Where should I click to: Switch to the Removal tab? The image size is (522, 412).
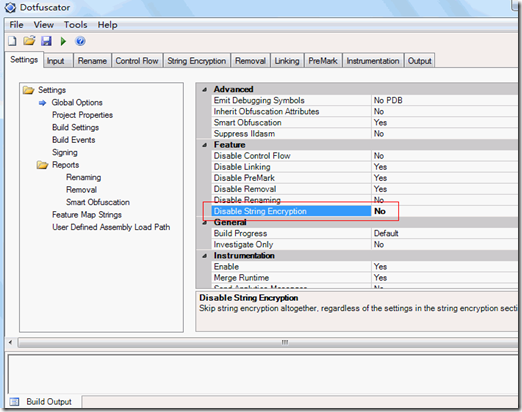pyautogui.click(x=250, y=61)
